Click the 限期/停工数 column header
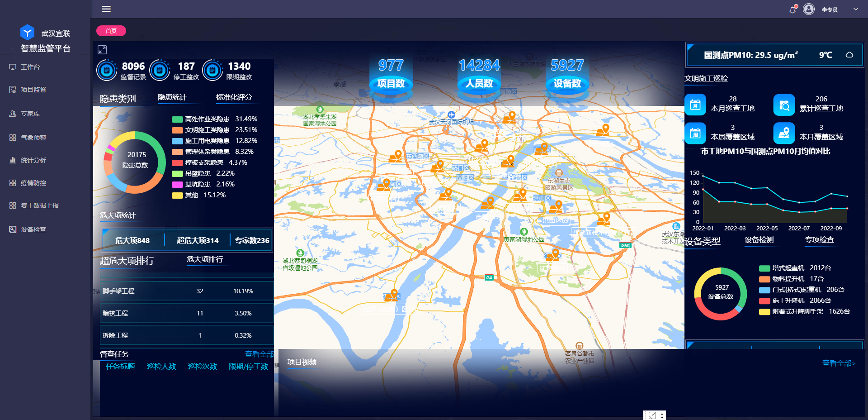The width and height of the screenshot is (868, 420). click(249, 367)
